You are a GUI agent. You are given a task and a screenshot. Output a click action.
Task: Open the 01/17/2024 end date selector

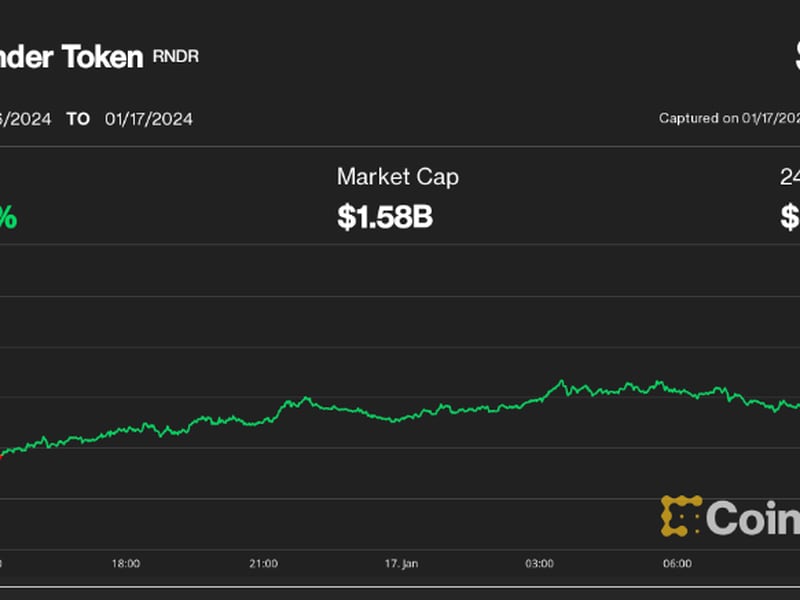click(x=150, y=118)
